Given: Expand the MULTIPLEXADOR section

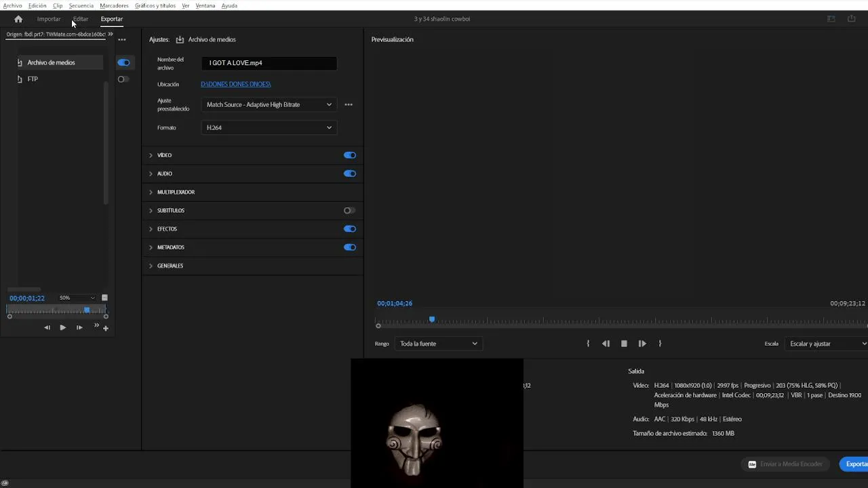Looking at the screenshot, I should (151, 192).
